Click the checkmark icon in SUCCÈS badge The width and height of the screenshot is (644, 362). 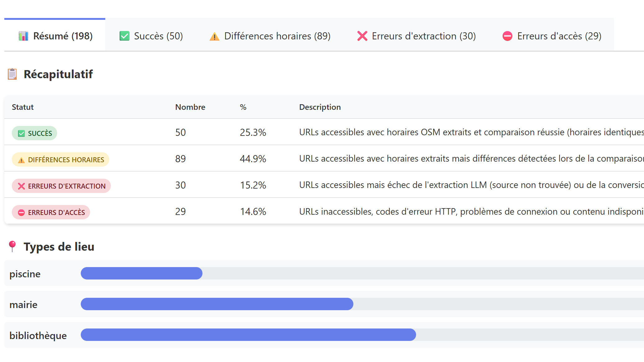coord(21,133)
